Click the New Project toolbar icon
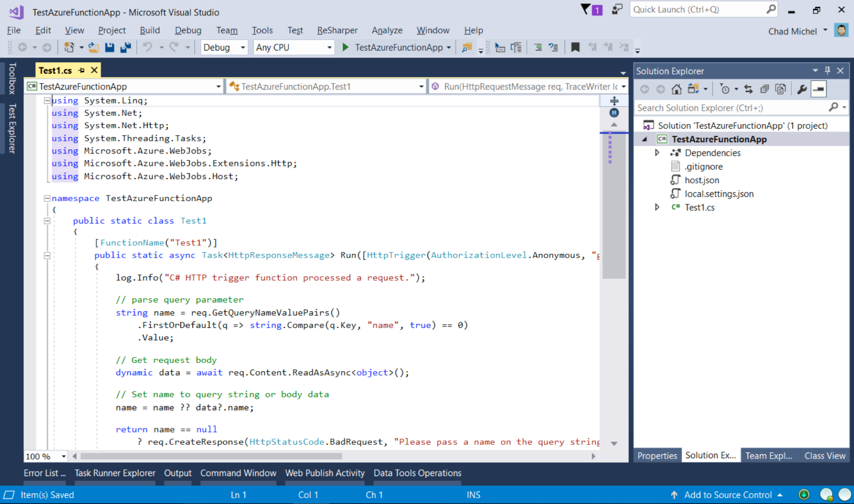The image size is (854, 504). [69, 47]
